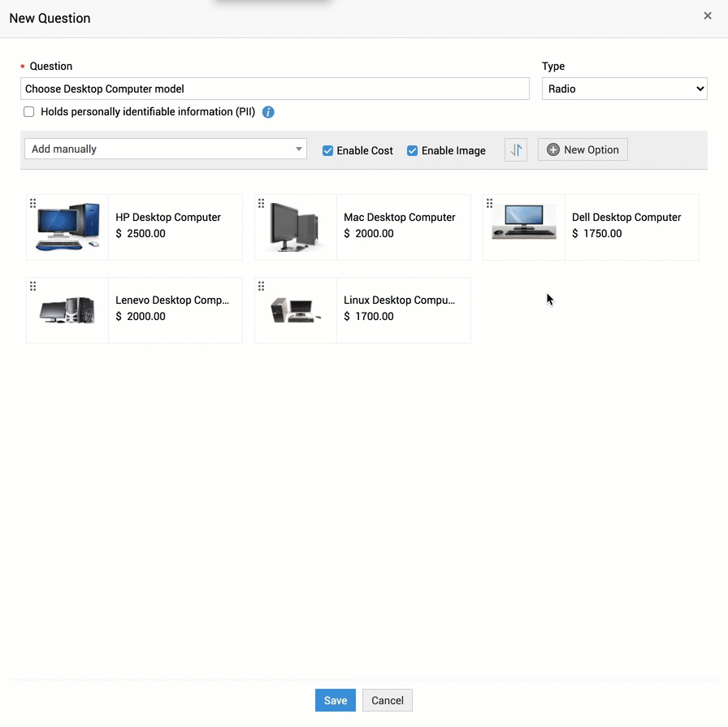Click drag handle of Linux Desktop card
The width and height of the screenshot is (728, 727).
pos(262,286)
